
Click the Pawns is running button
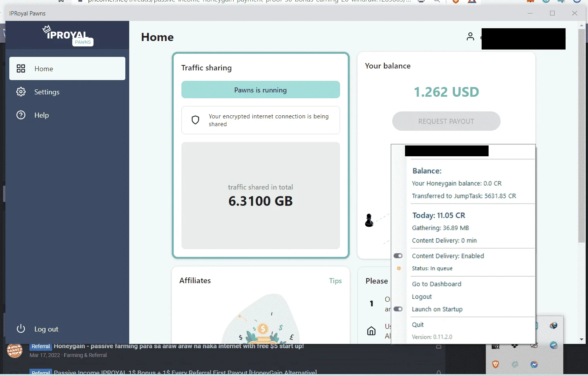(x=261, y=90)
